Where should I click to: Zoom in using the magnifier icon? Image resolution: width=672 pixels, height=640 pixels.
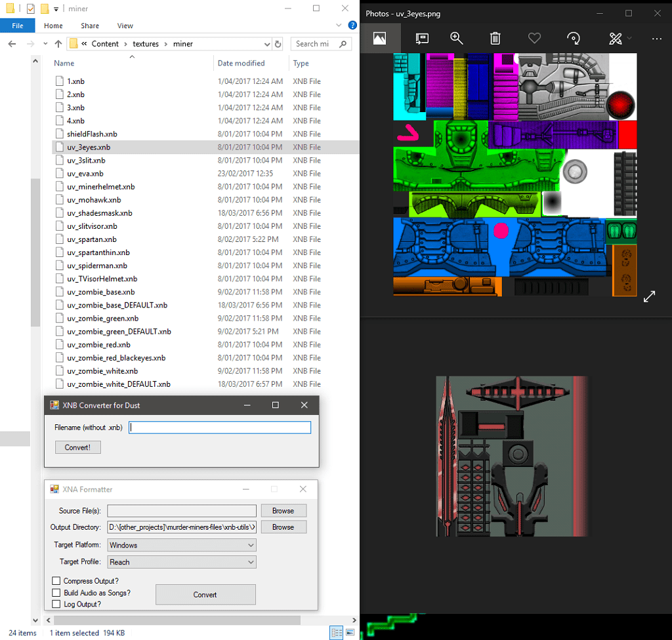coord(457,39)
